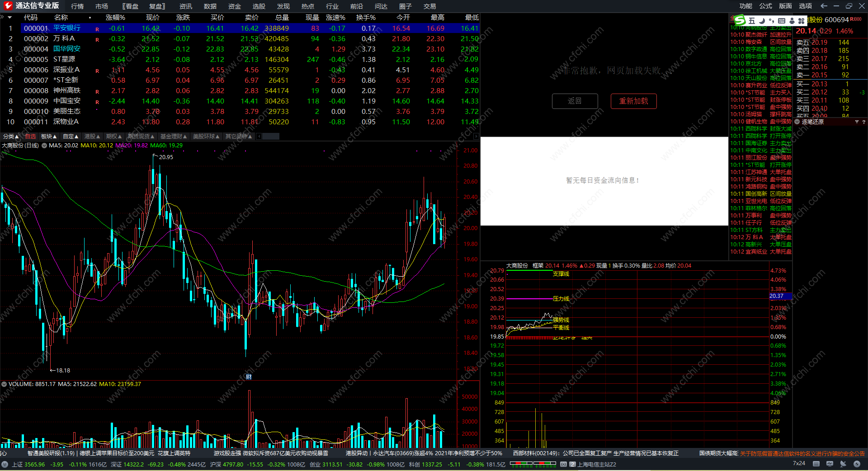Image resolution: width=868 pixels, height=471 pixels.
Task: Click the round icon left of 上证 index
Action: coord(5,464)
